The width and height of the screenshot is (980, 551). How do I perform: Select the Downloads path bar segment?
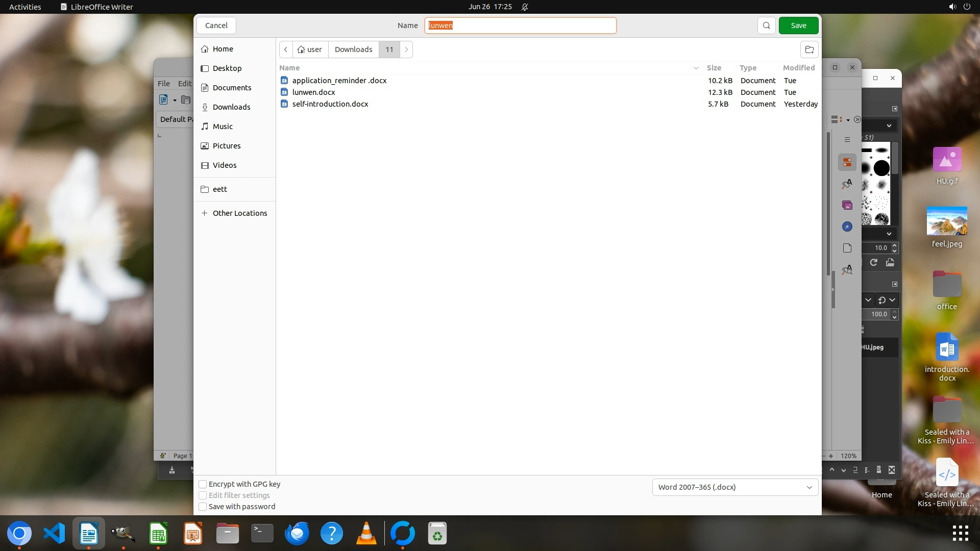coord(353,49)
